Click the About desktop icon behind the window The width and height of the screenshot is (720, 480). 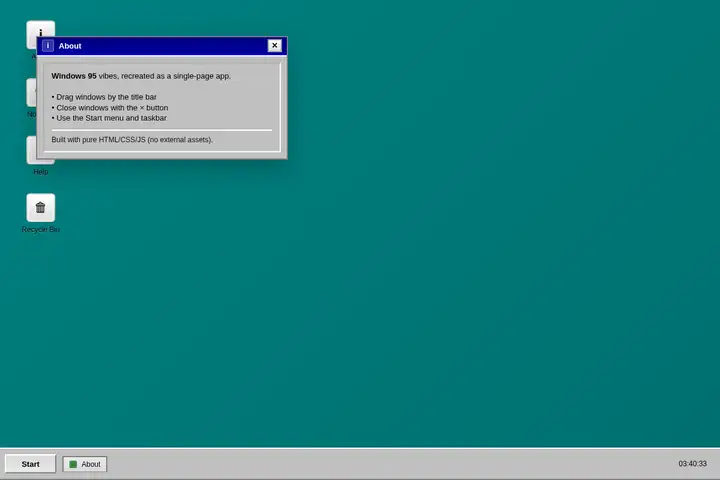[40, 28]
